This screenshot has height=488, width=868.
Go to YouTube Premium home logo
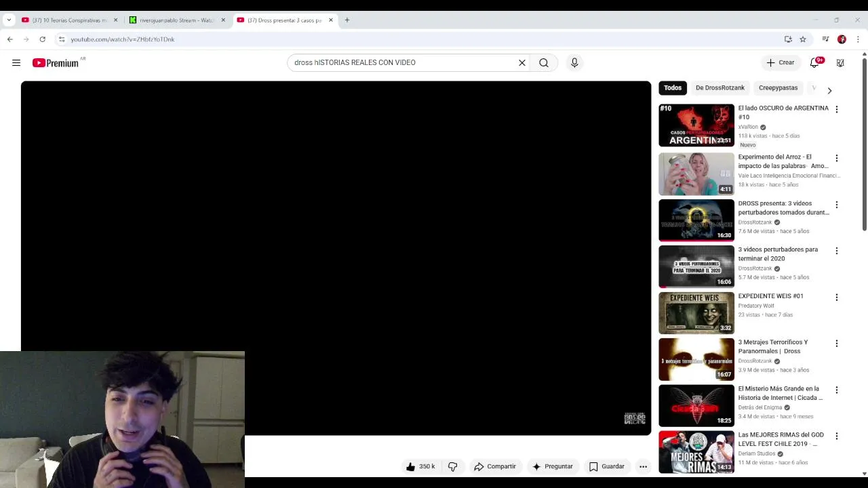click(55, 63)
